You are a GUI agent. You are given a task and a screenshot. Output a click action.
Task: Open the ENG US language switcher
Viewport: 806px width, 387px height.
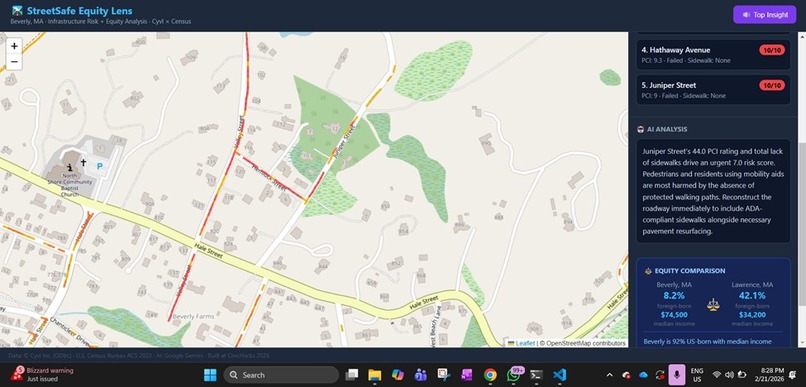697,375
